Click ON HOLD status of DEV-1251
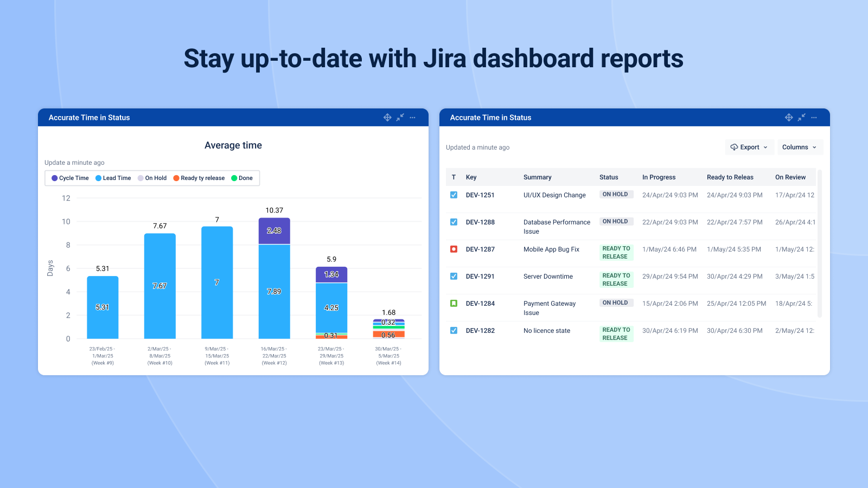868x488 pixels. (x=616, y=194)
